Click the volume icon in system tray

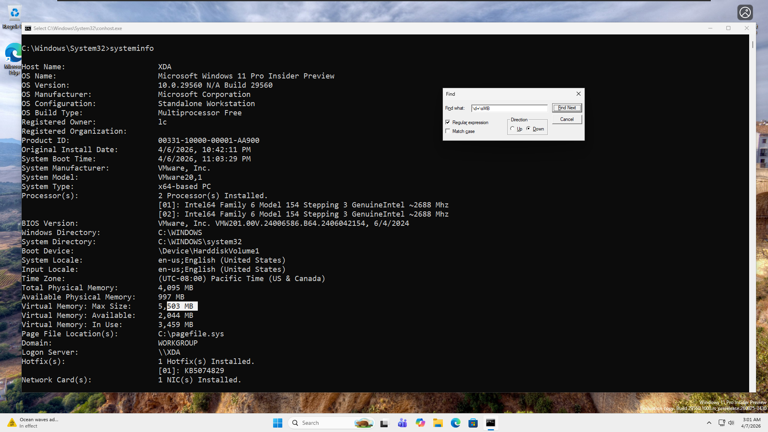click(731, 423)
